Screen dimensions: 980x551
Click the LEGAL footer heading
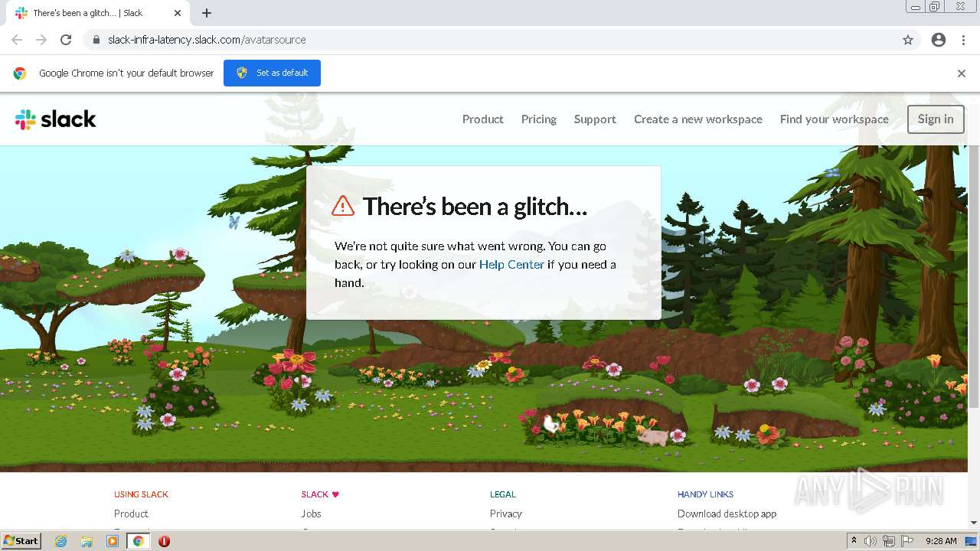(x=503, y=494)
